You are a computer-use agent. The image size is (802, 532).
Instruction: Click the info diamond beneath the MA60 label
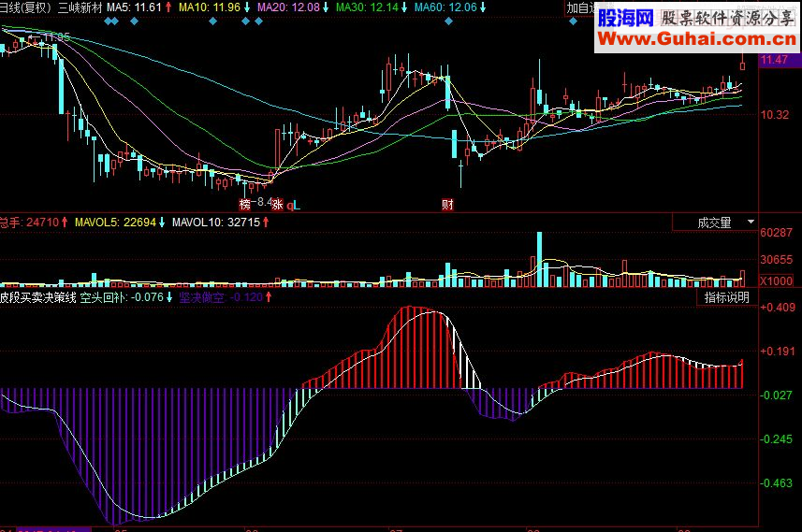[x=448, y=22]
